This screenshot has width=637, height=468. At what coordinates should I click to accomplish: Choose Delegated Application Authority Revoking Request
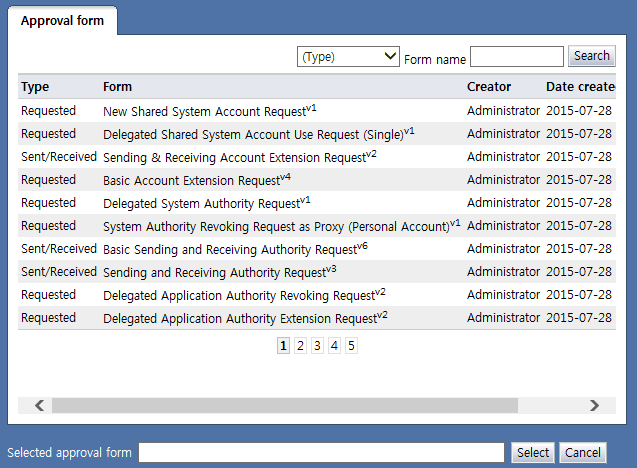pyautogui.click(x=240, y=296)
